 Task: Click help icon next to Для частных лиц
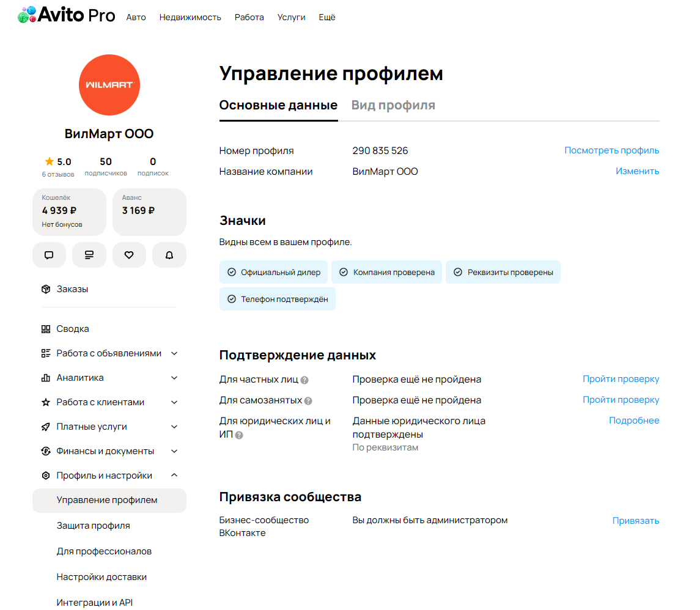[304, 380]
